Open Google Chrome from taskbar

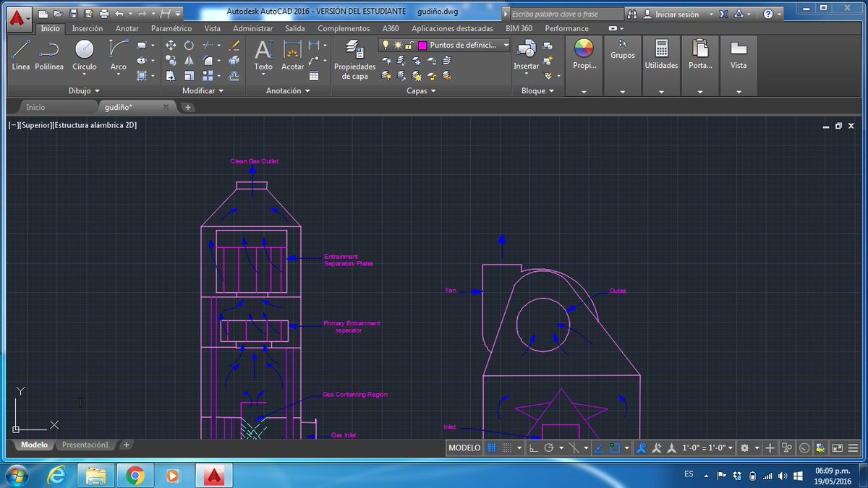point(134,475)
